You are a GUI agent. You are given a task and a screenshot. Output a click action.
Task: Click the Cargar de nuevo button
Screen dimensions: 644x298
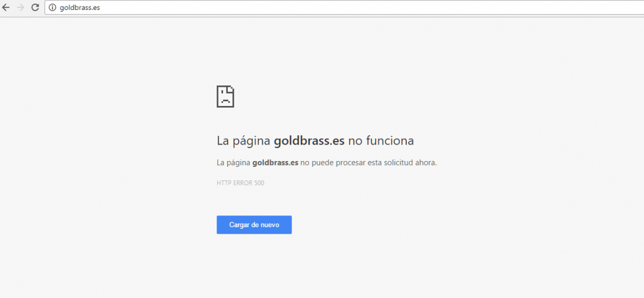[254, 225]
